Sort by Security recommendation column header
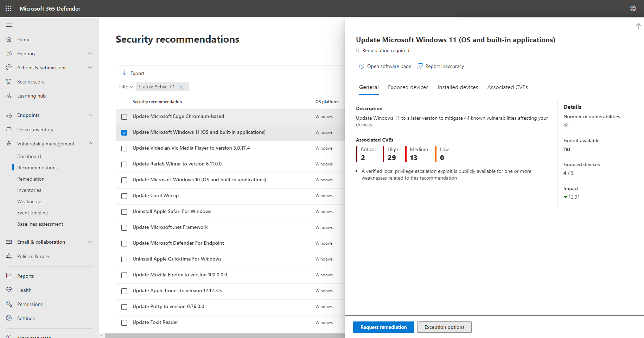Viewport: 644px width, 338px height. [157, 102]
